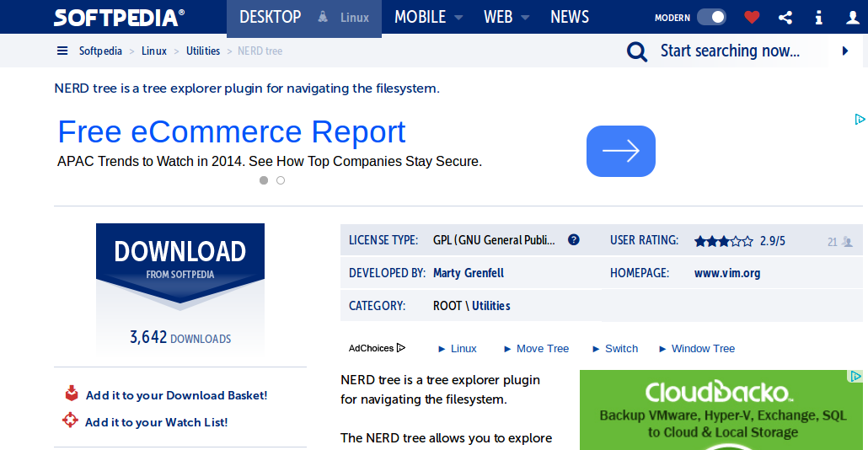Click the Linux ad link
Viewport: 868px width, 450px height.
coord(463,349)
